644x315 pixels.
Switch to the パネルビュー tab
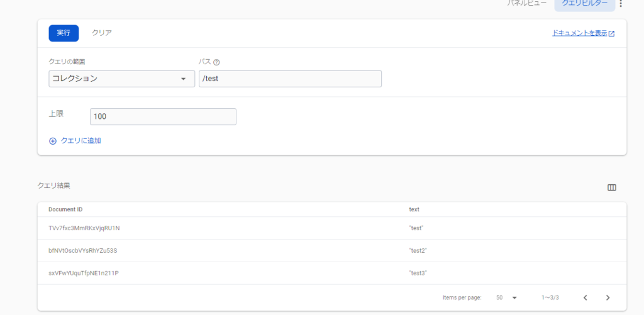(x=527, y=4)
